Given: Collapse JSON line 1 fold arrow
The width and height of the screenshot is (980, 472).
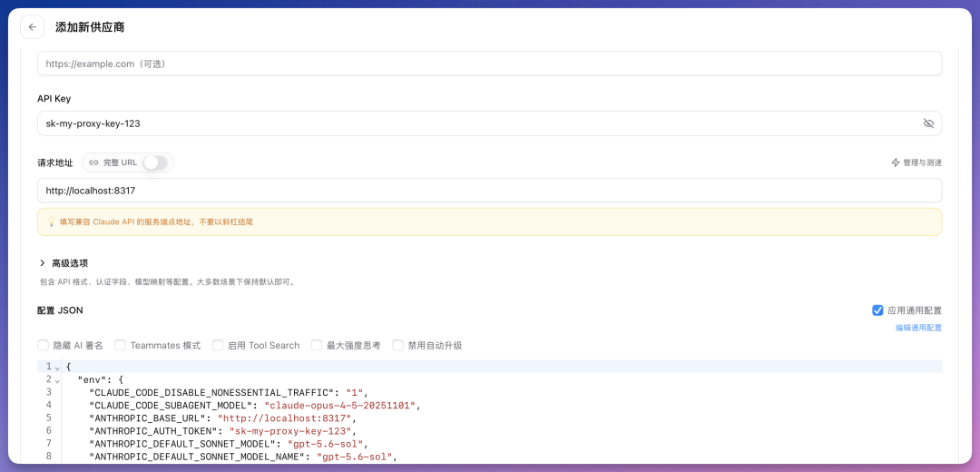Looking at the screenshot, I should [57, 368].
